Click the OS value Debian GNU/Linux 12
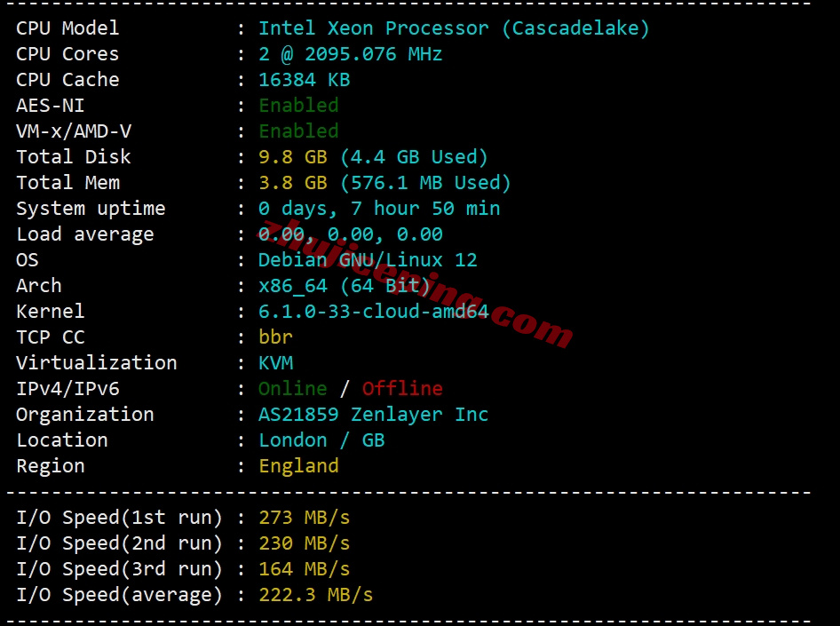Image resolution: width=840 pixels, height=626 pixels. click(x=368, y=260)
